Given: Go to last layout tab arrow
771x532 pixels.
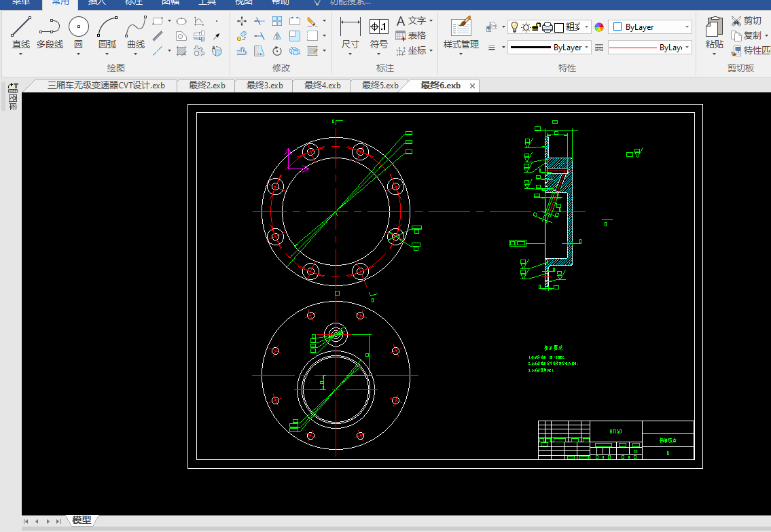Looking at the screenshot, I should 58,521.
